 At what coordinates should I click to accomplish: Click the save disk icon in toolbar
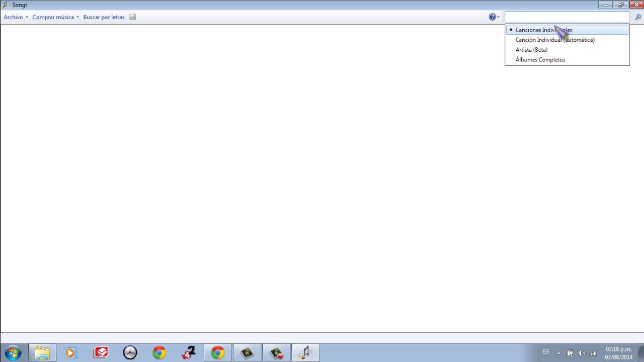(x=132, y=17)
